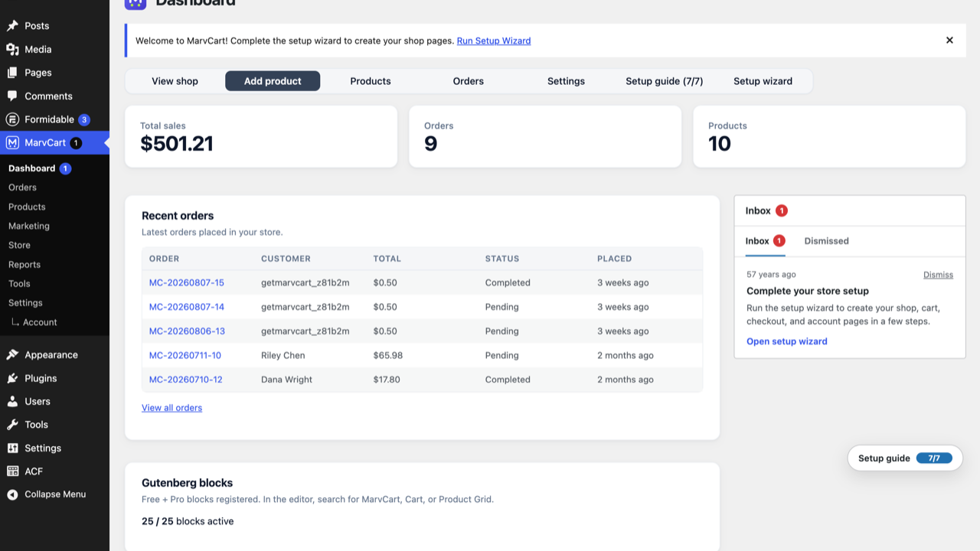
Task: Click the 25 / 25 blocks active text
Action: pos(188,522)
